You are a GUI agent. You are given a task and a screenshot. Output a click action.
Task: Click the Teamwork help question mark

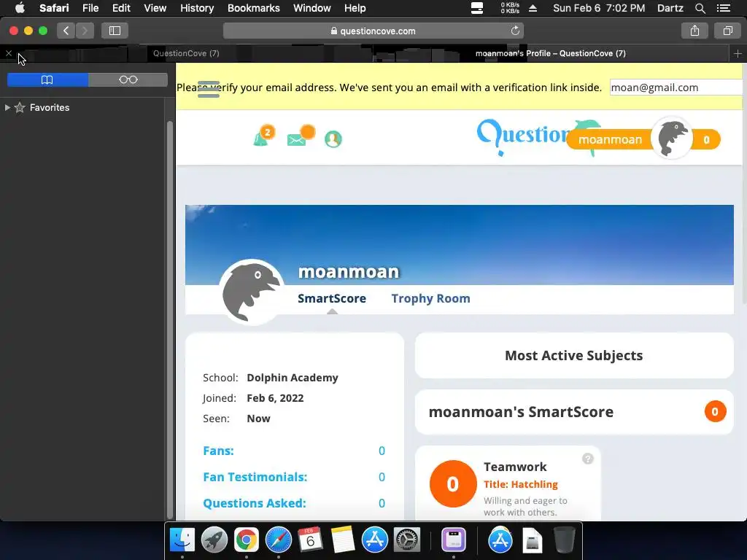point(588,459)
